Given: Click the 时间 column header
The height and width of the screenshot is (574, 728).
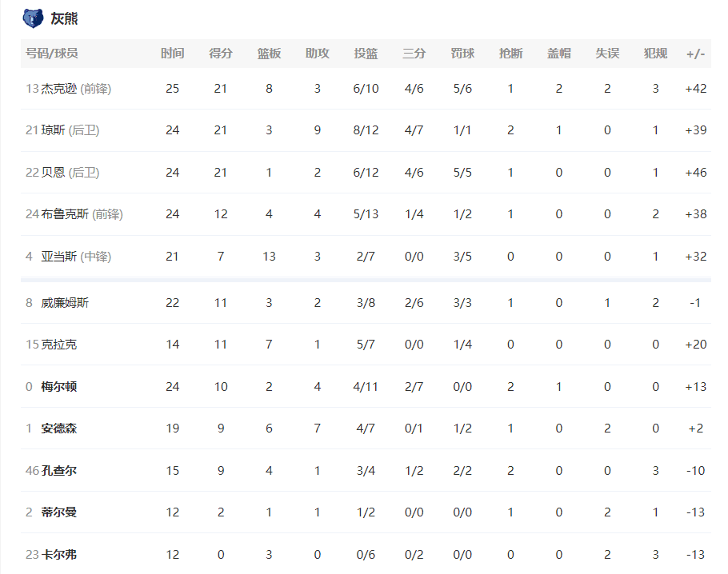Looking at the screenshot, I should point(172,54).
